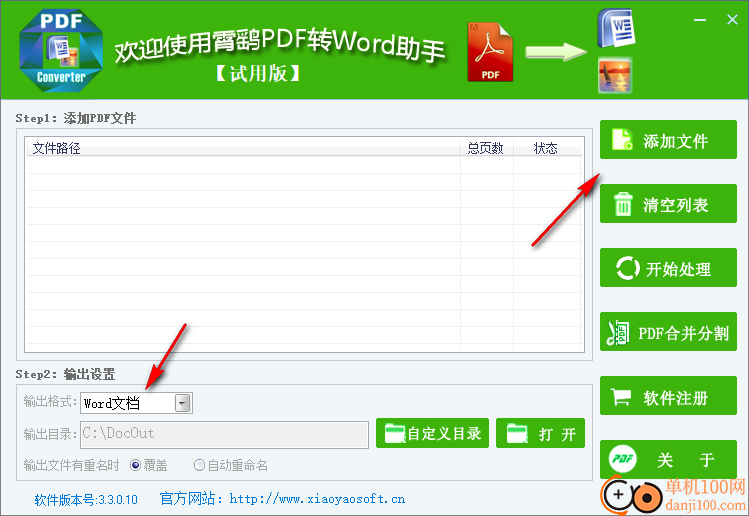Click the 状态 column header
This screenshot has height=516, width=749.
(x=547, y=148)
